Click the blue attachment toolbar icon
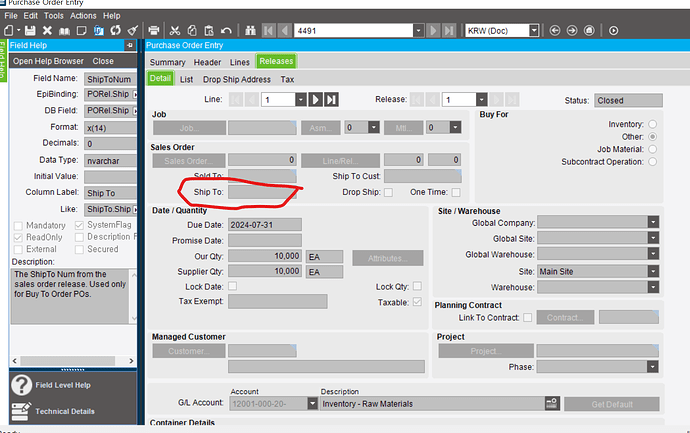This screenshot has height=433, width=690. [99, 30]
